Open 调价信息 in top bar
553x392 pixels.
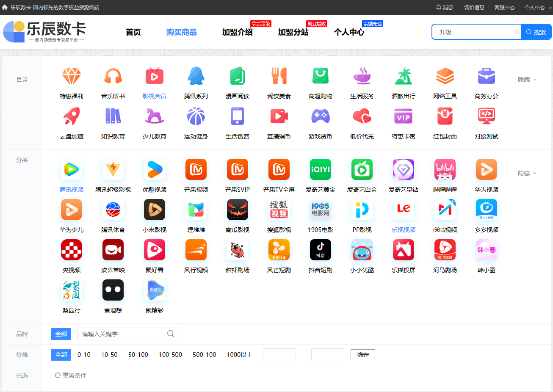click(x=474, y=7)
